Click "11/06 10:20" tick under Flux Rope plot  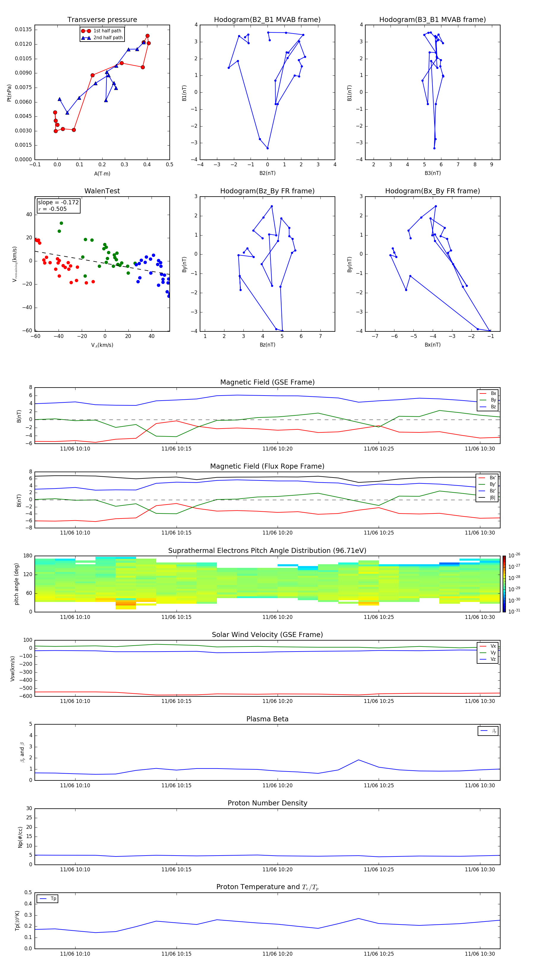278,533
